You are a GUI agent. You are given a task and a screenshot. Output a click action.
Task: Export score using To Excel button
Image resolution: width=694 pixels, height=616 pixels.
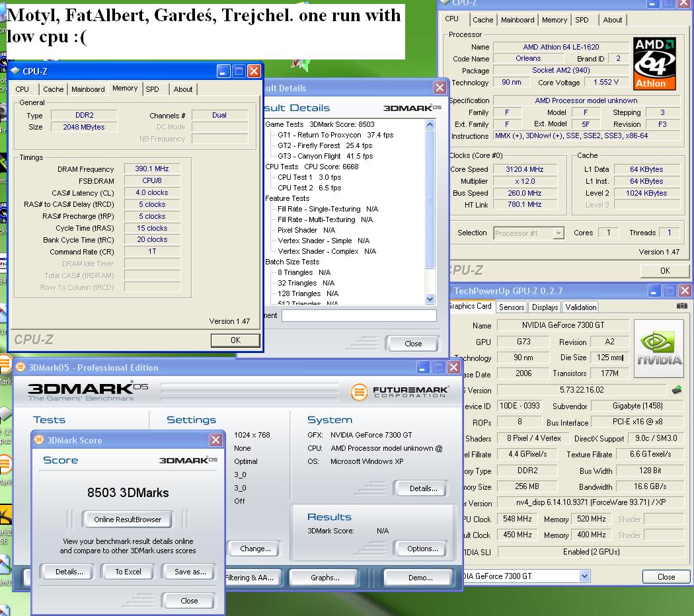point(128,572)
